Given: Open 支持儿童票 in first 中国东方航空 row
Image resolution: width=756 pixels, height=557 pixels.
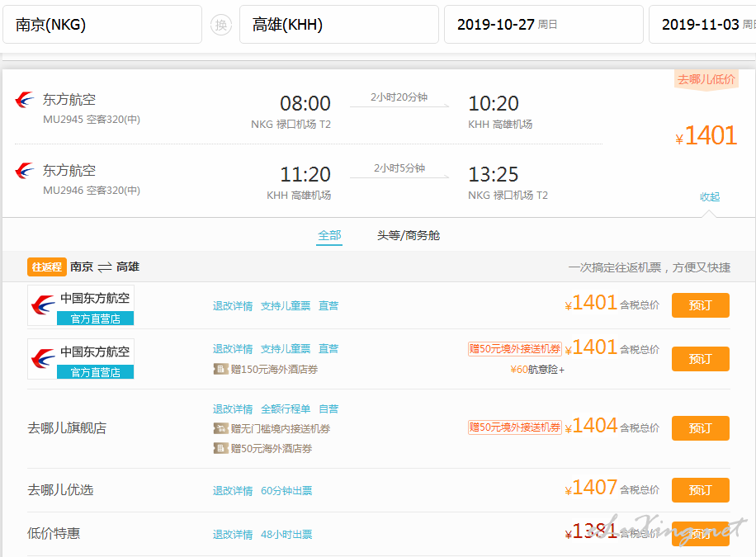Looking at the screenshot, I should tap(286, 306).
